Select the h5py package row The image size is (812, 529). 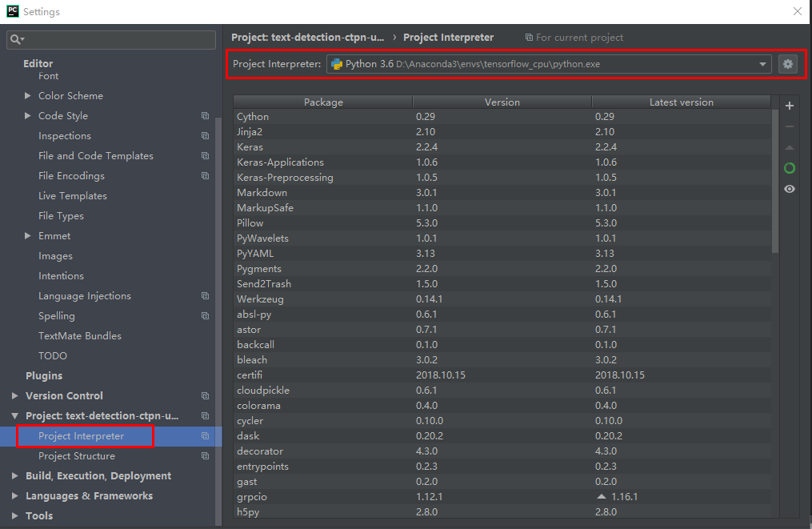[x=502, y=512]
